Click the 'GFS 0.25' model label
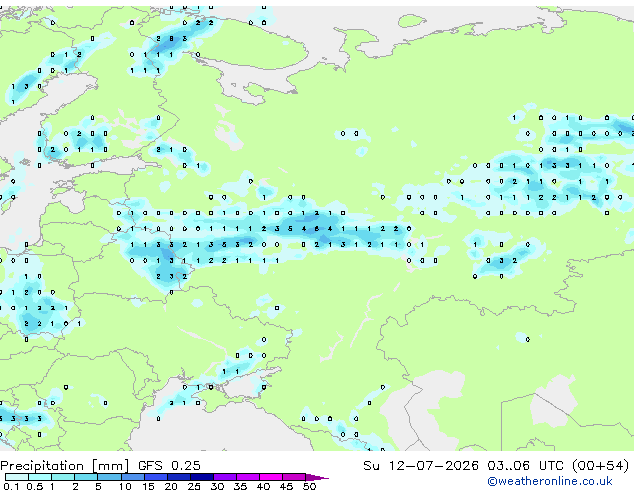 (169, 466)
